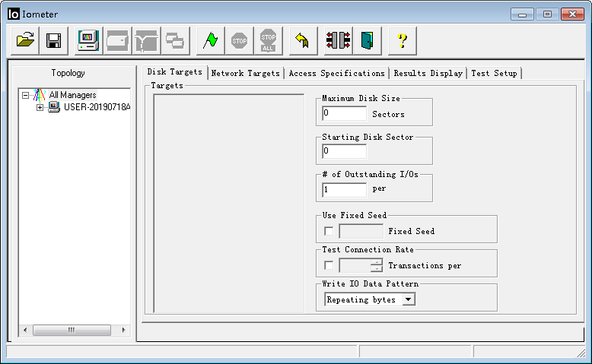Maximize the Iometer window
Image resolution: width=592 pixels, height=364 pixels.
pos(547,14)
